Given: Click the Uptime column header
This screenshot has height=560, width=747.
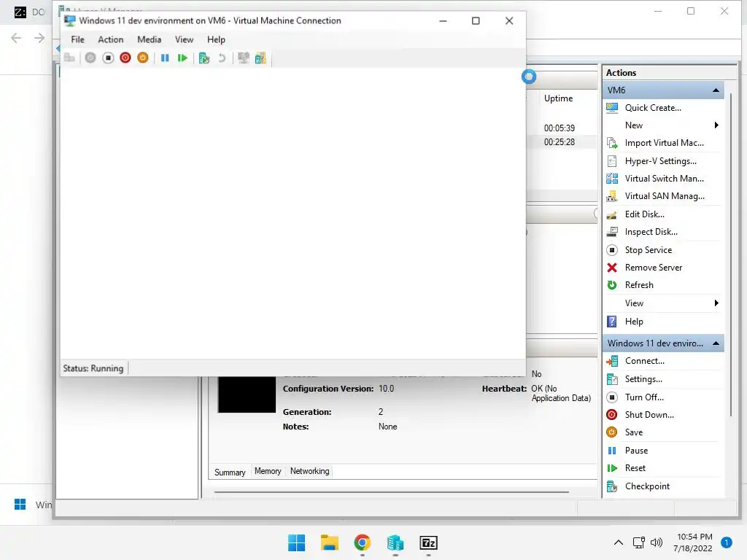Looking at the screenshot, I should coord(558,98).
